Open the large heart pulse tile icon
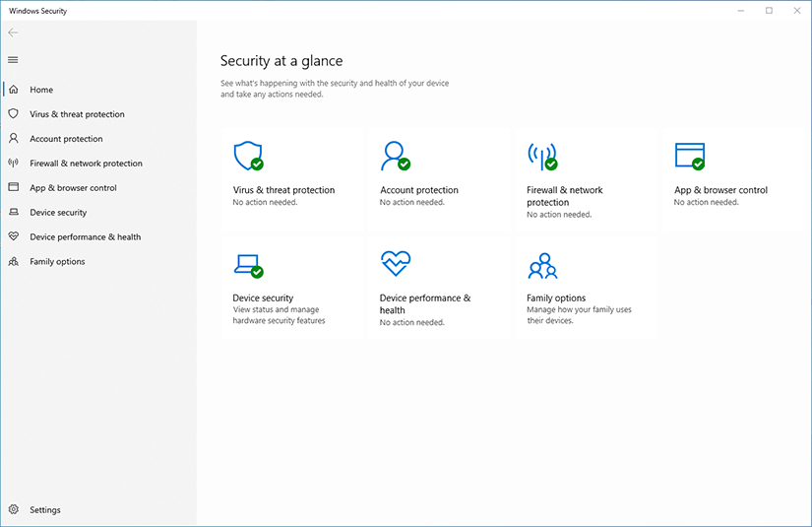Image resolution: width=812 pixels, height=527 pixels. (396, 263)
